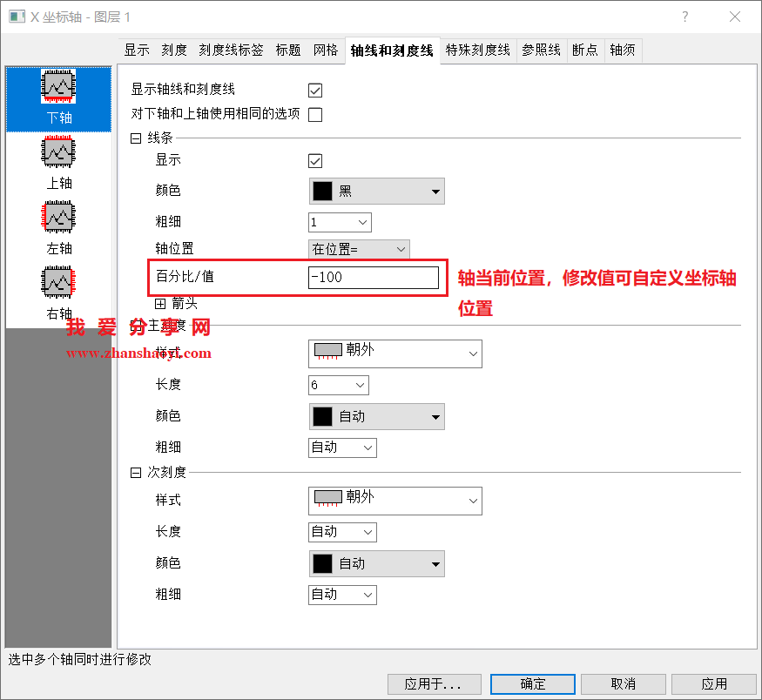Click the 应用于... button
Viewport: 762px width, 700px height.
[431, 683]
